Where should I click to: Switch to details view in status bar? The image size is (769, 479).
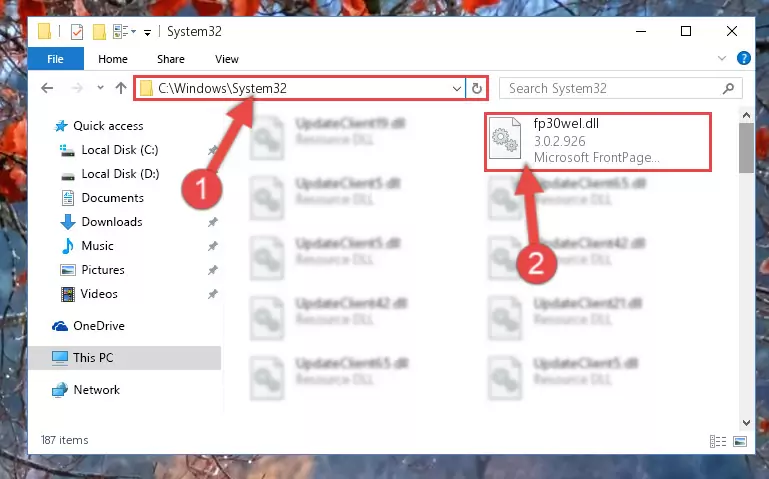[718, 441]
